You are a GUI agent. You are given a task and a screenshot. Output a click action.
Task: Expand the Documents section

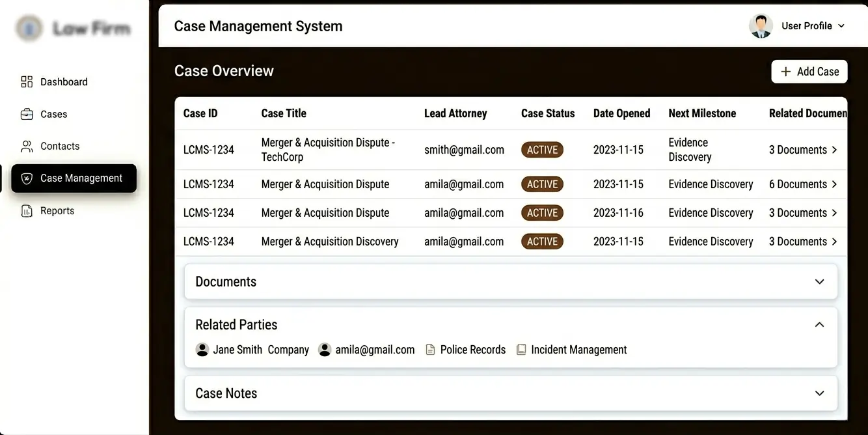click(819, 282)
